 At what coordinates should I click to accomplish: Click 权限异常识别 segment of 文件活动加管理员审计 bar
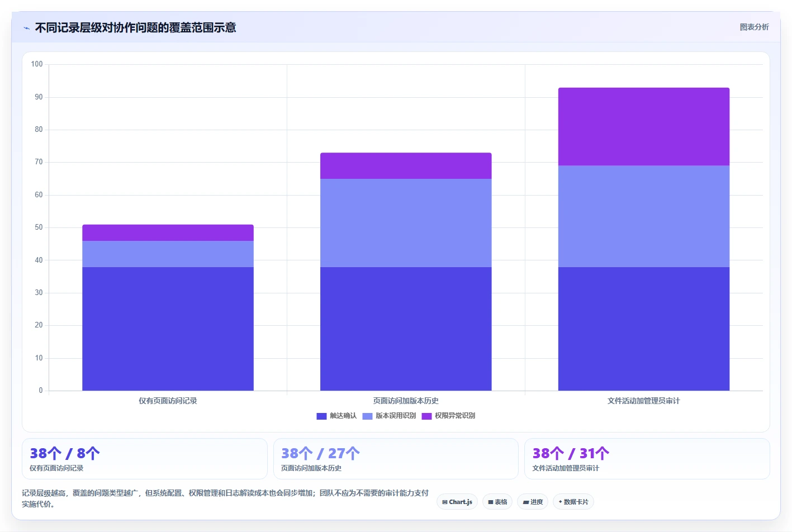(644, 126)
